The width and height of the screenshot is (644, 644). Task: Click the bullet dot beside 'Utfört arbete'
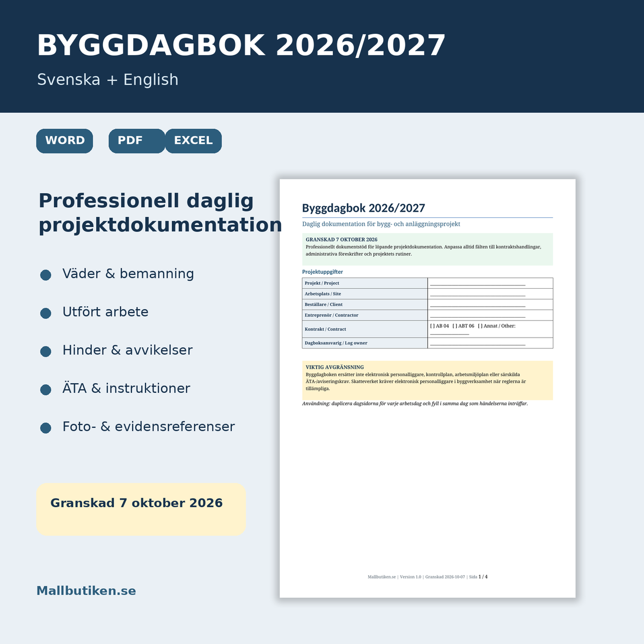[x=46, y=313]
